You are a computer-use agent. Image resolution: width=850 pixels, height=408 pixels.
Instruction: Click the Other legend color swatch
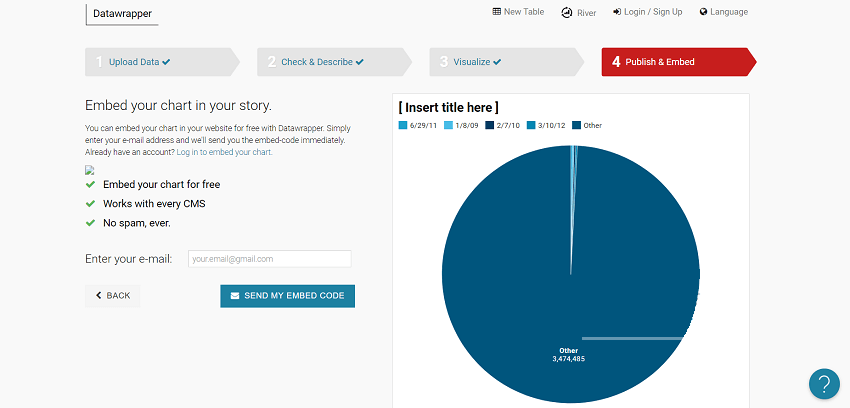click(x=577, y=126)
